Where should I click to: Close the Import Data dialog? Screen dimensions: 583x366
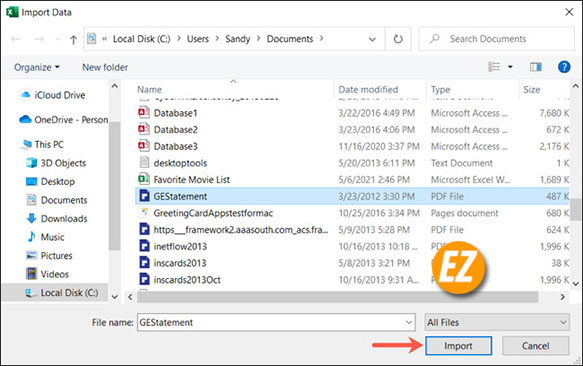(569, 12)
